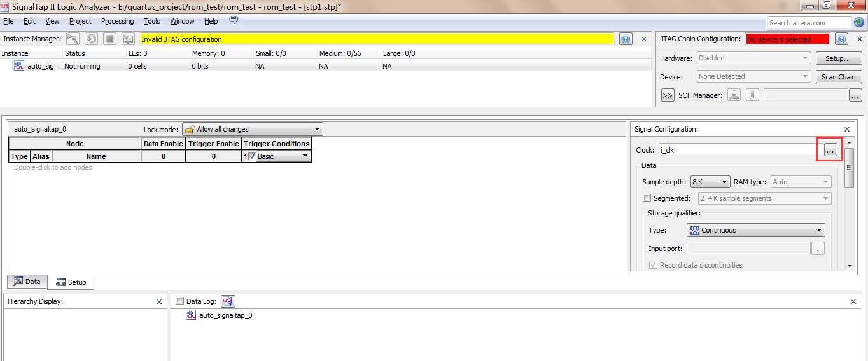The image size is (868, 361).
Task: Open the Edit menu
Action: (x=29, y=21)
